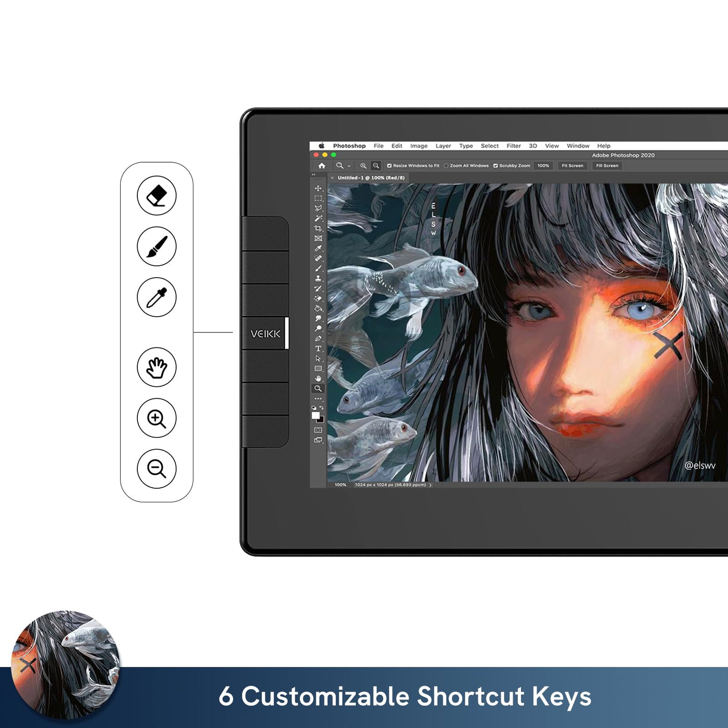
Task: Activate the Hand tool in the toolbar
Action: [318, 379]
